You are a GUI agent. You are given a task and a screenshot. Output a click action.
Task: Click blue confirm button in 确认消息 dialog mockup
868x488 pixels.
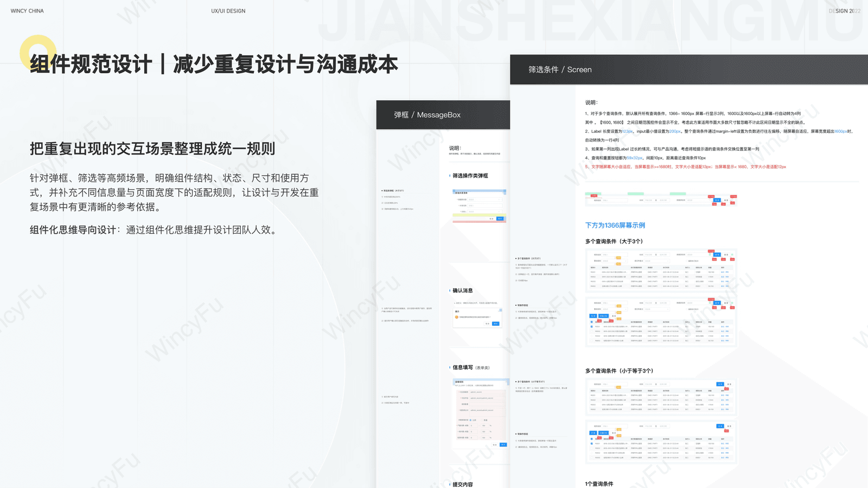click(x=495, y=324)
